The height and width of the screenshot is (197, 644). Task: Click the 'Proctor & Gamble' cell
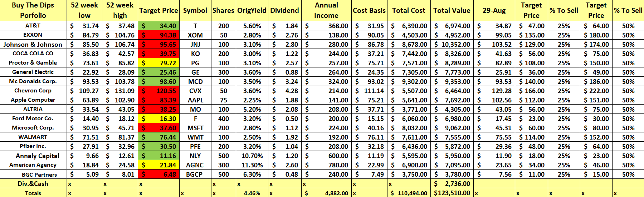(33, 63)
